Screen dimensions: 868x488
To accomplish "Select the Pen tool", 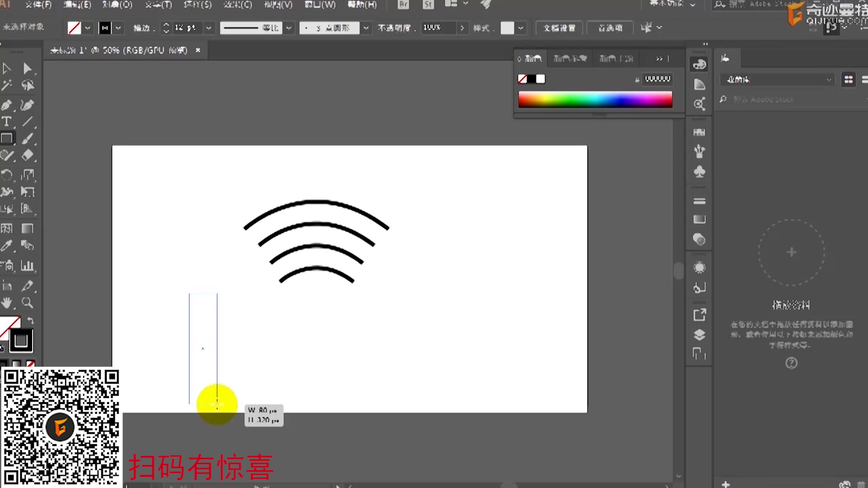I will point(6,105).
